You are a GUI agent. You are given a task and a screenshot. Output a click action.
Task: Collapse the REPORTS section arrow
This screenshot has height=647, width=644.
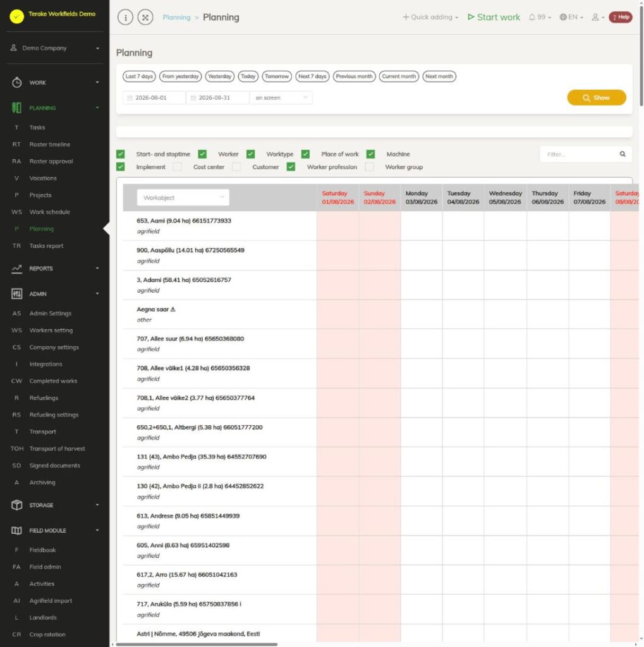tap(97, 269)
